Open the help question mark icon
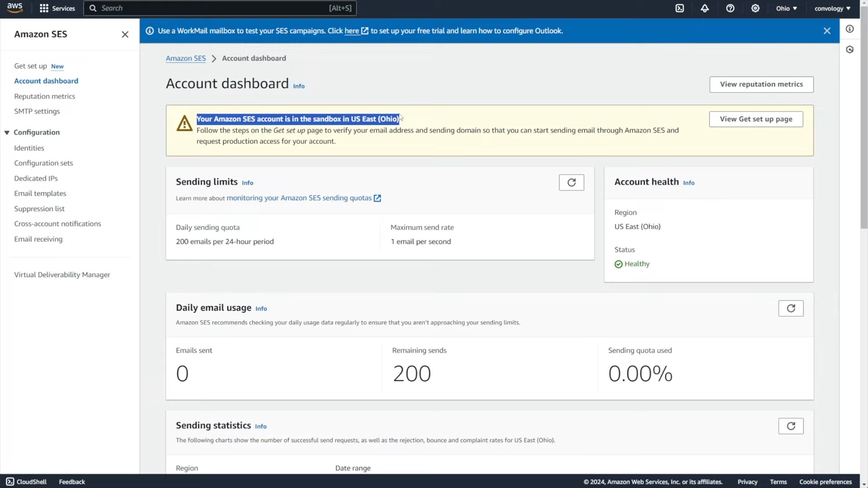The width and height of the screenshot is (868, 488). point(730,8)
